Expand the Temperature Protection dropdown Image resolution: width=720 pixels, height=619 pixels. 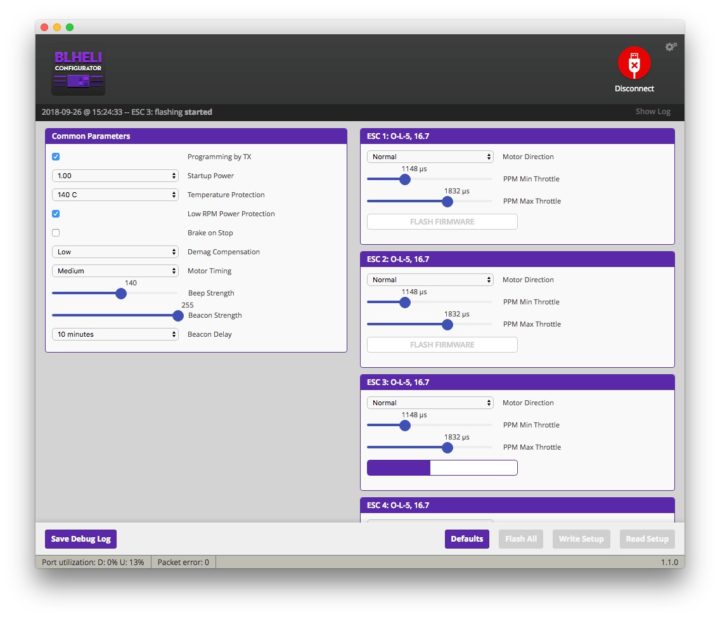click(115, 195)
